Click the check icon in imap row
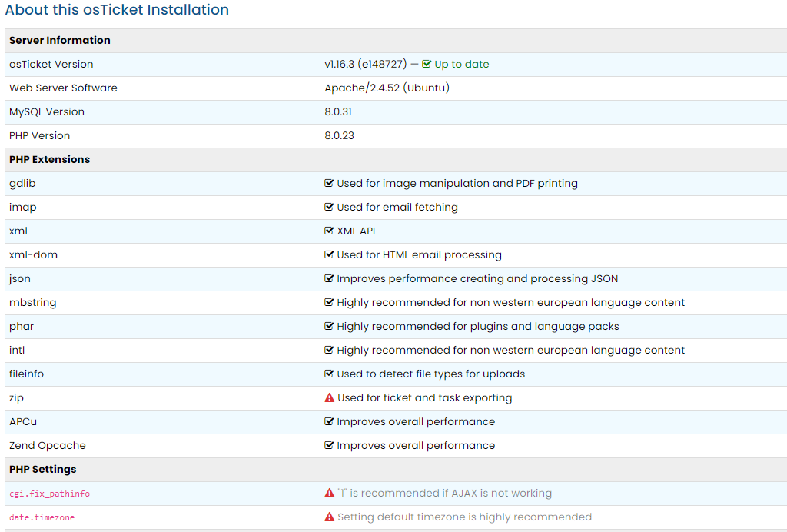This screenshot has height=532, width=787. pos(330,208)
